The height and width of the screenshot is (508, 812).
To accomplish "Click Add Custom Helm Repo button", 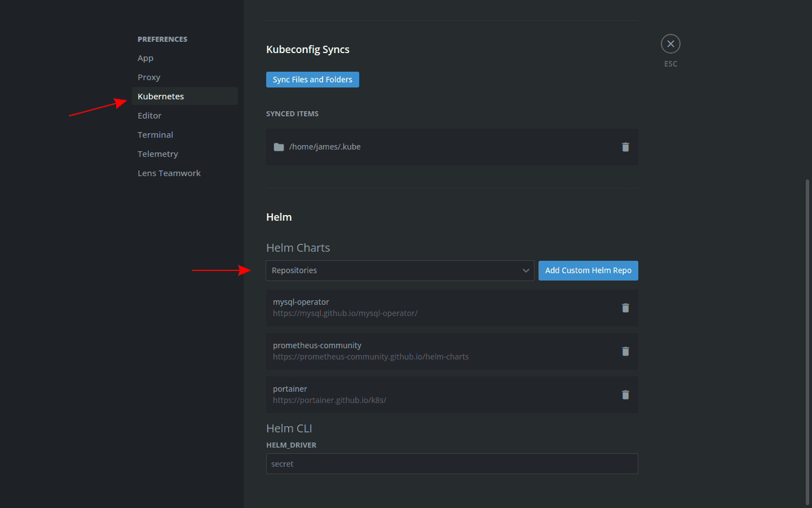I will pyautogui.click(x=588, y=270).
